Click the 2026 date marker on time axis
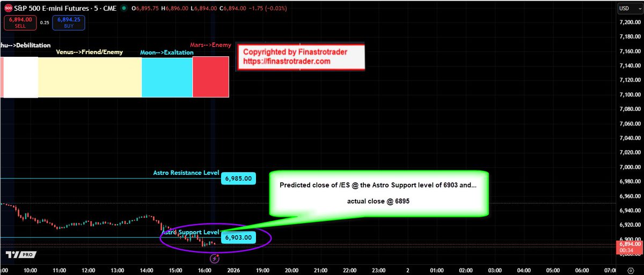Viewport: 644px width, 275px height. pyautogui.click(x=233, y=270)
